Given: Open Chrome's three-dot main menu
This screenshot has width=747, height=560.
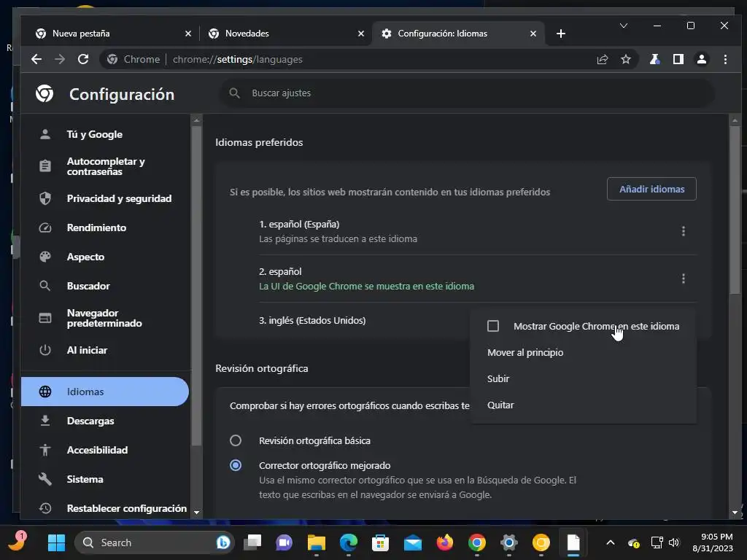Looking at the screenshot, I should 725,59.
